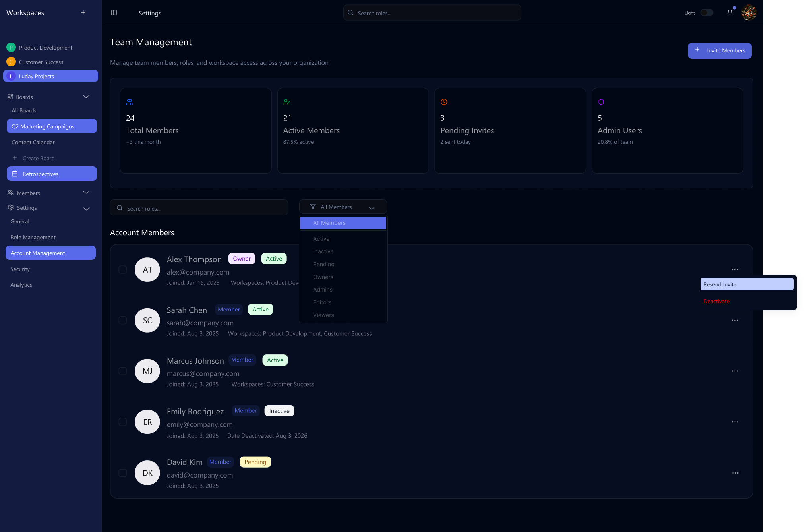
Task: Collapse the Boards section chevron
Action: (86, 97)
